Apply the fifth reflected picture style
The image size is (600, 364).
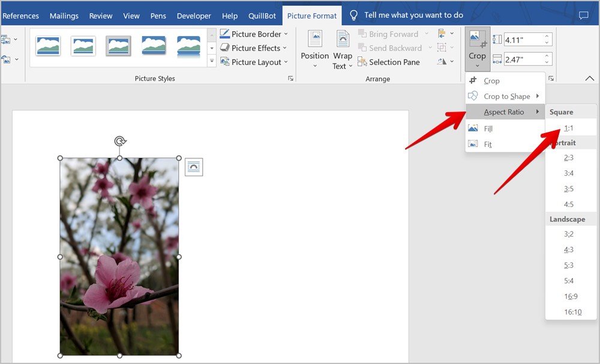[x=188, y=47]
